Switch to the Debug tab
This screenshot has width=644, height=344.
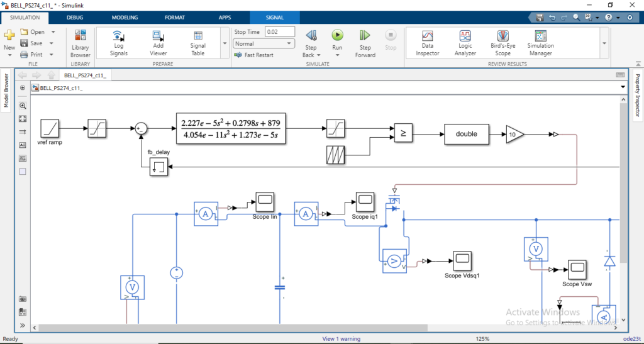75,17
